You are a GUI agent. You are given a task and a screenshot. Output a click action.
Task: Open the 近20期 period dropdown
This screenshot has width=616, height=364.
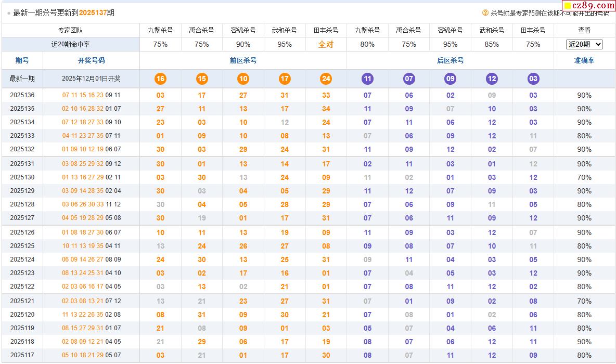[584, 45]
